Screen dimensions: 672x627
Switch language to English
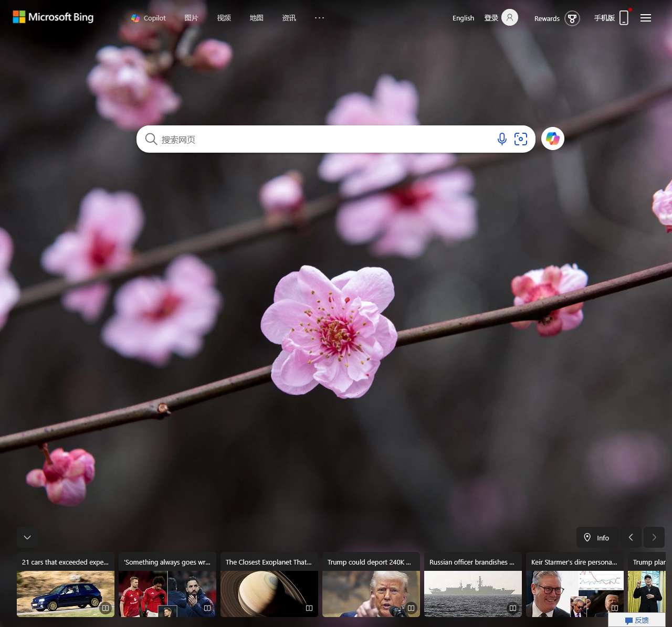tap(463, 18)
